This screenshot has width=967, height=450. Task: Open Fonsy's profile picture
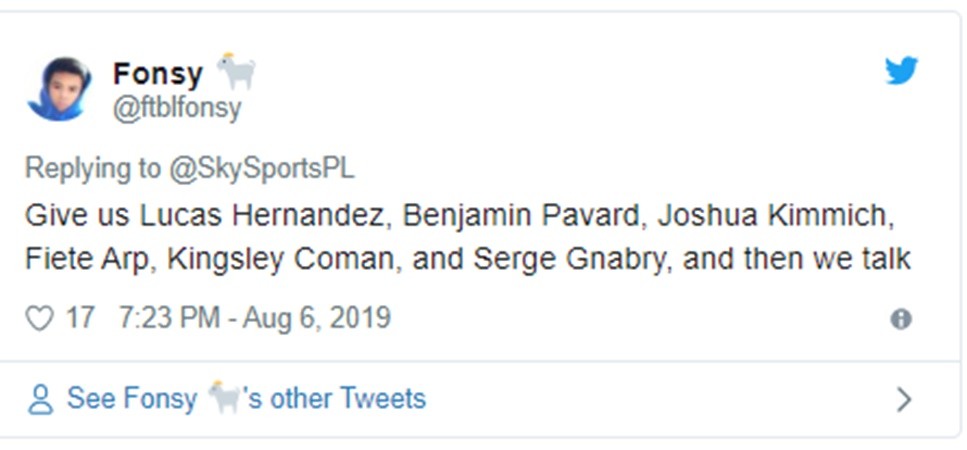[x=60, y=88]
